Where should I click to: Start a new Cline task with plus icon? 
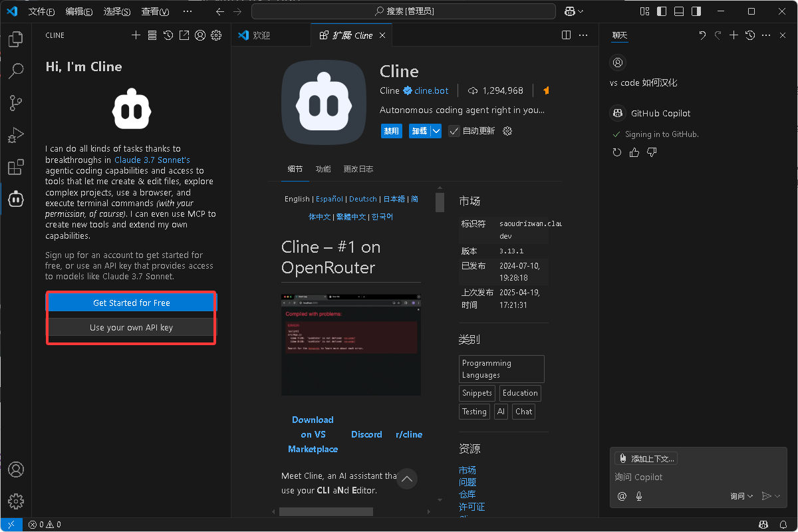coord(136,35)
